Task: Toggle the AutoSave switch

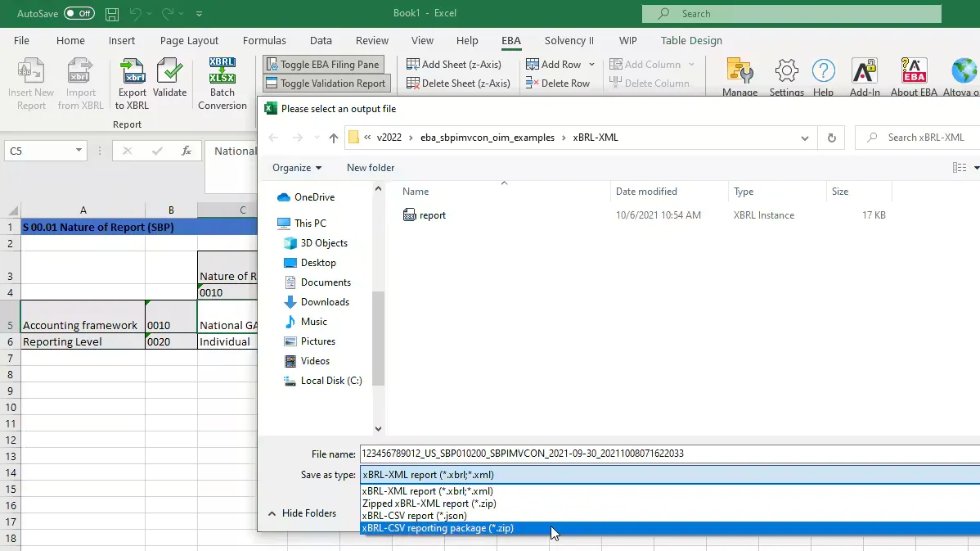Action: (x=79, y=14)
